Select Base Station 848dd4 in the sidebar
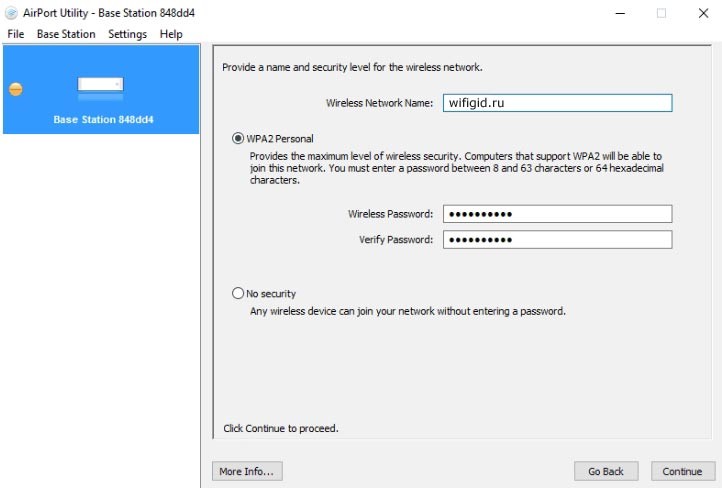722x490 pixels. click(x=101, y=89)
